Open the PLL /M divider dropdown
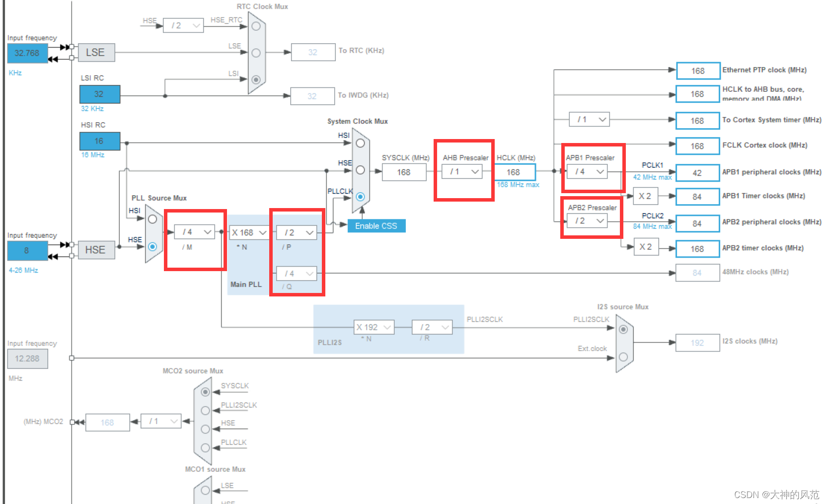The height and width of the screenshot is (504, 827). click(194, 232)
